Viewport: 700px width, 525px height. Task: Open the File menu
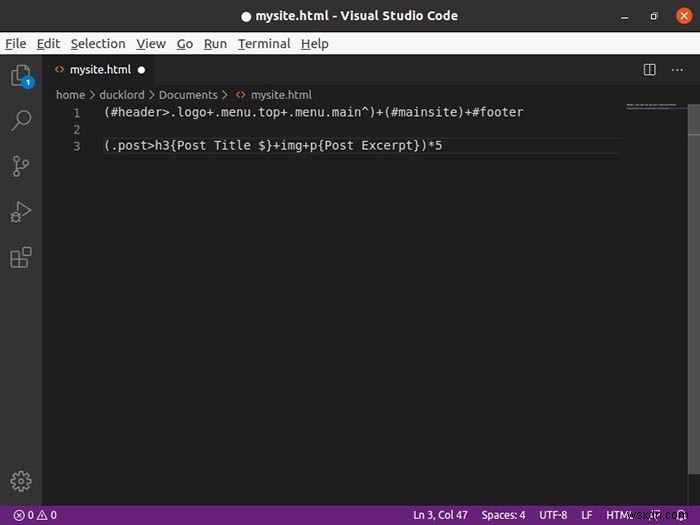point(16,44)
